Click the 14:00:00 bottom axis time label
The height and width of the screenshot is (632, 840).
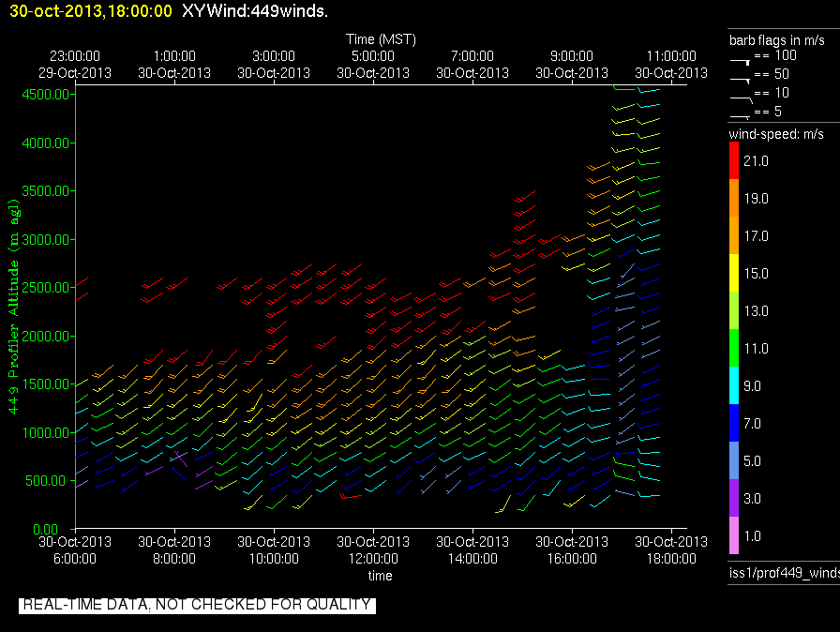[472, 559]
